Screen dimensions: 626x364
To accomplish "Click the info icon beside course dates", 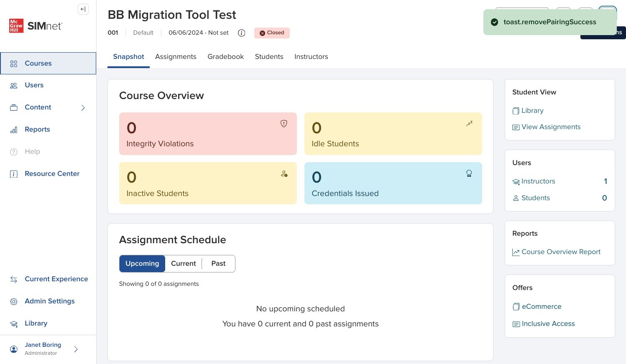I will tap(241, 33).
